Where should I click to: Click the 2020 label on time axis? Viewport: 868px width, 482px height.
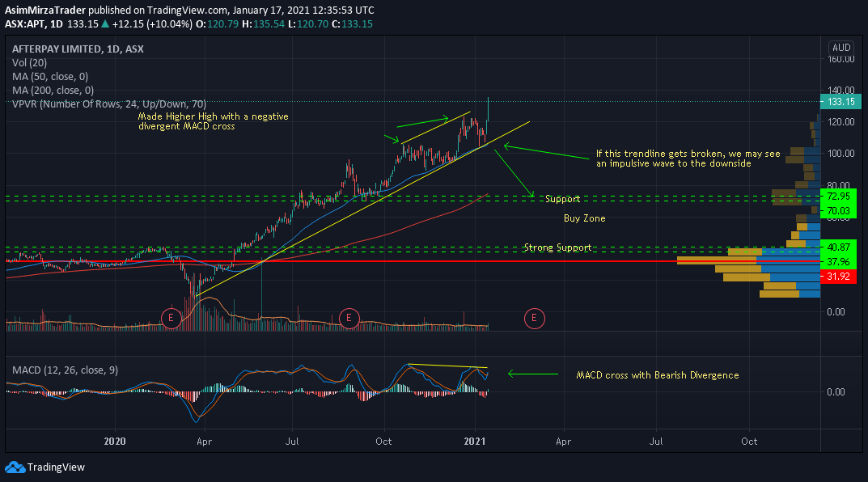coord(115,442)
